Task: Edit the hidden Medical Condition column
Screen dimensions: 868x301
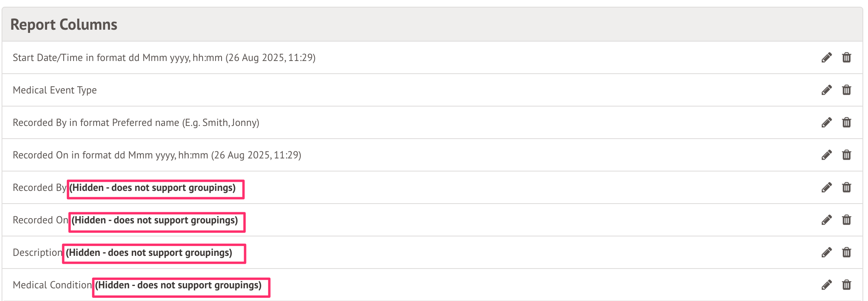Action: click(826, 285)
